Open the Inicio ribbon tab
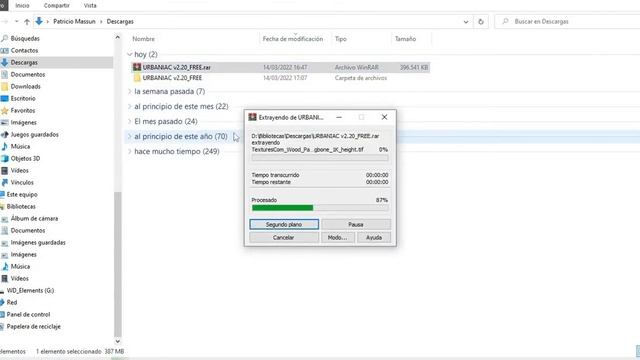 tap(22, 5)
